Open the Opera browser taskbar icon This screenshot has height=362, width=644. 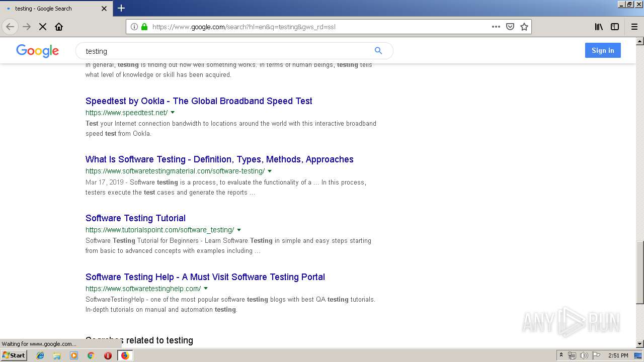108,355
